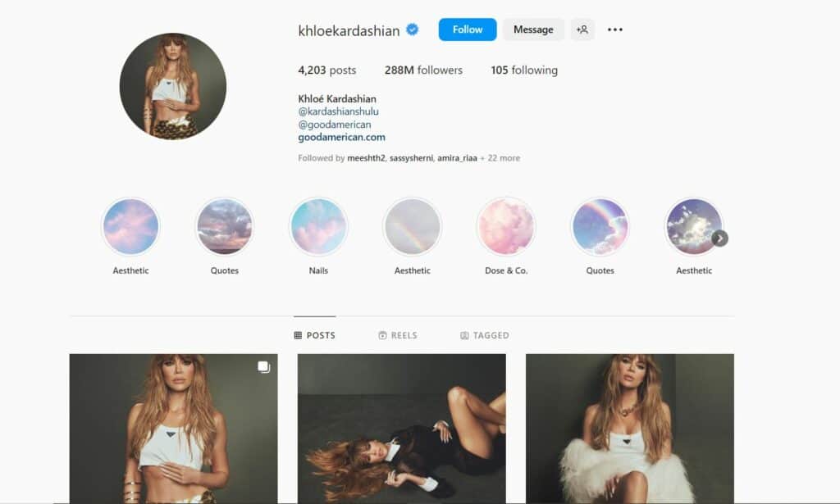Expand the '+ 22 more' followed-by list
This screenshot has height=504, width=840.
500,158
